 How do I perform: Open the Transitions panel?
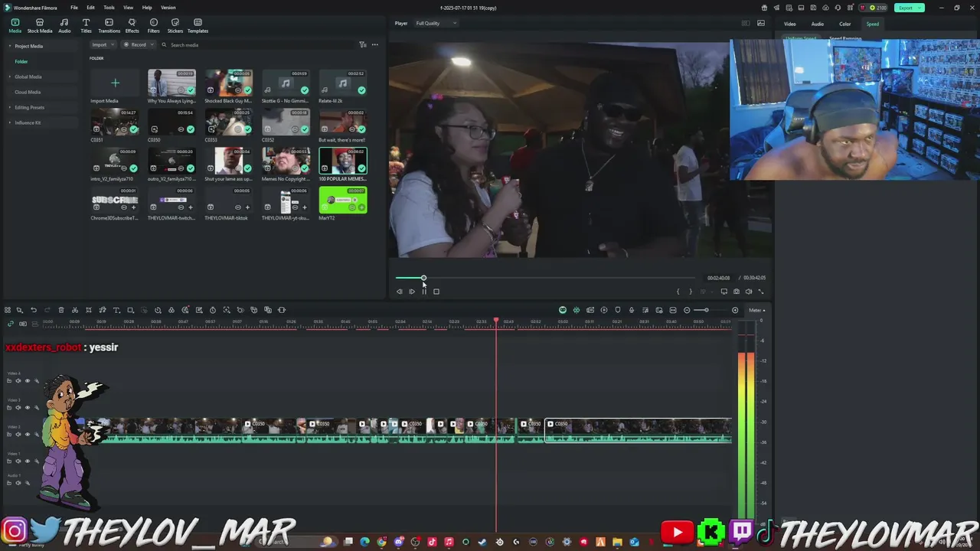[109, 26]
